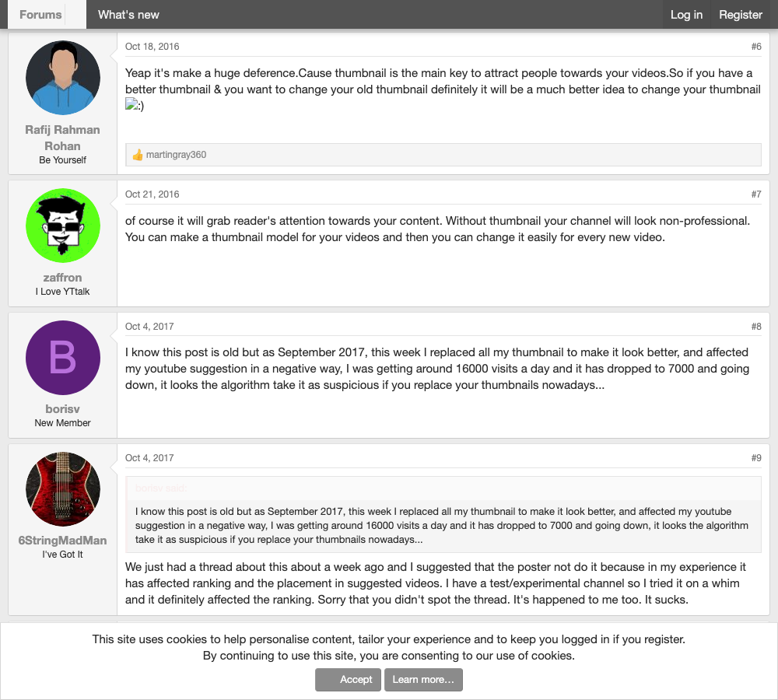
Task: Click the quoted borisv said header
Action: (161, 488)
